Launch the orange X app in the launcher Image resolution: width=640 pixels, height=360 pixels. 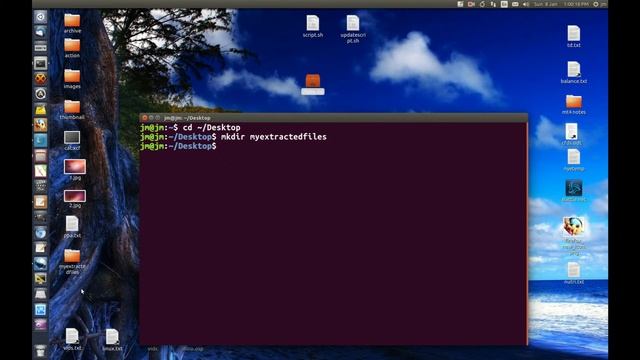[x=40, y=78]
